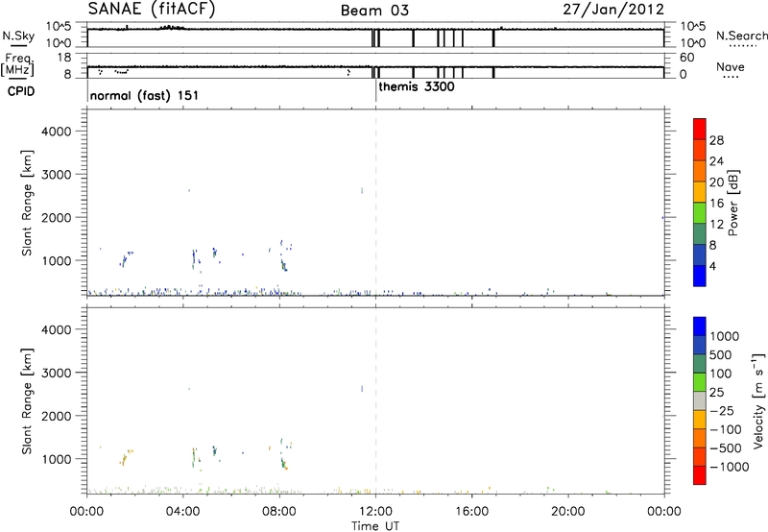Click the green 12-16 dB Power colorbar segment
Screen dimensions: 768x532
click(700, 212)
